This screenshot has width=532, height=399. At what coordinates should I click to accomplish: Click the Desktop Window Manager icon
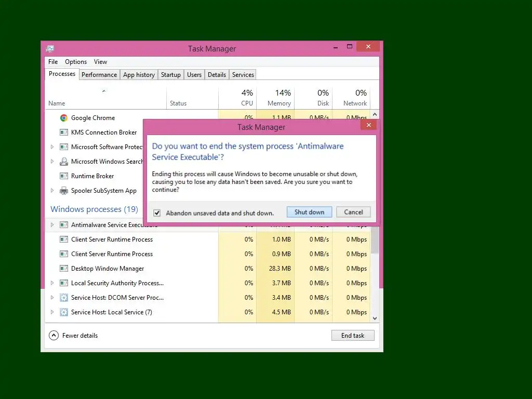point(63,269)
